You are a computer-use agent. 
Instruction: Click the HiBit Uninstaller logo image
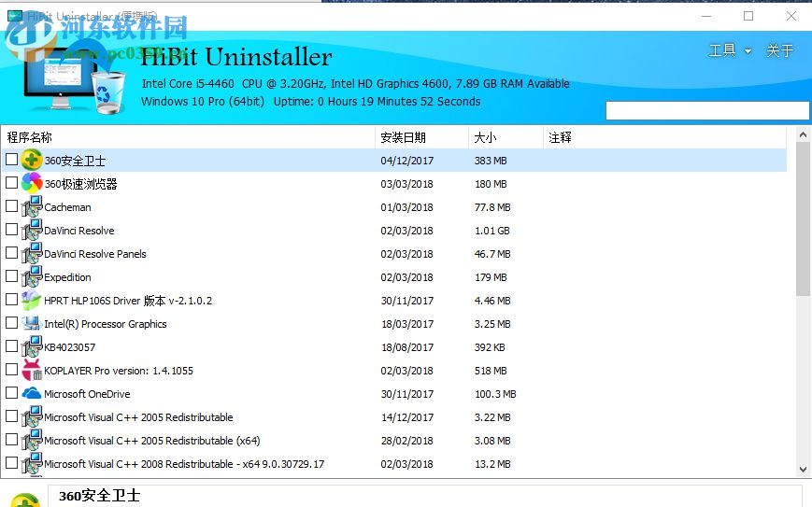[75, 77]
